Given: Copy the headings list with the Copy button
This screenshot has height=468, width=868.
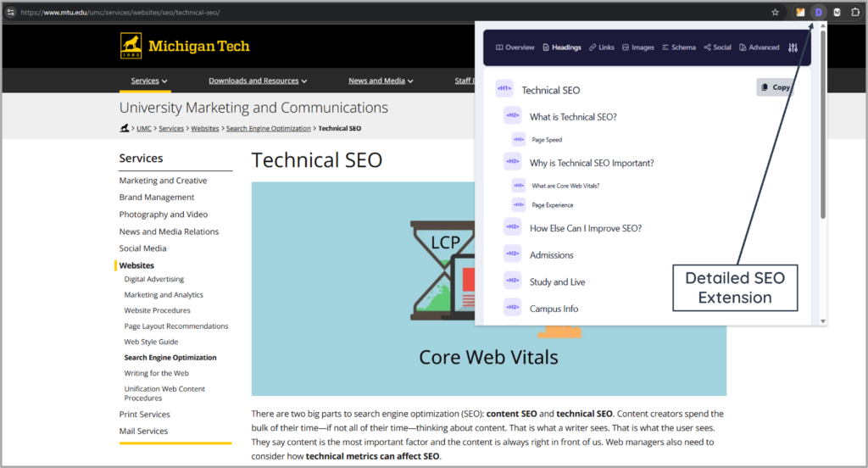Looking at the screenshot, I should pyautogui.click(x=775, y=87).
